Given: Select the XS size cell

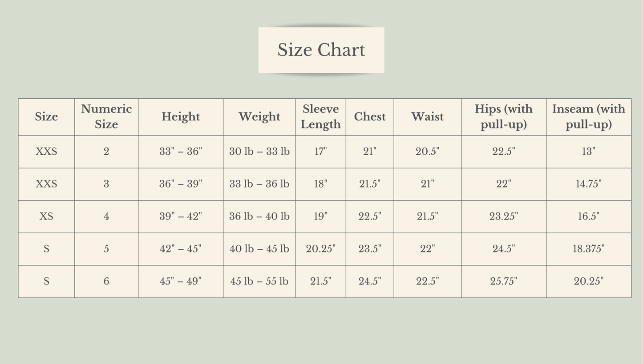Looking at the screenshot, I should [x=46, y=216].
